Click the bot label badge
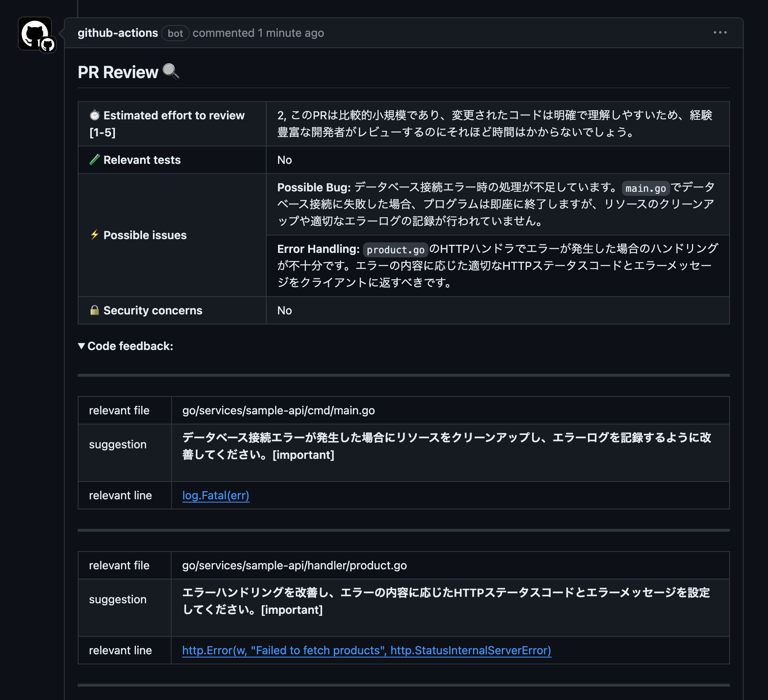Screen dimensions: 768x700 click(175, 33)
